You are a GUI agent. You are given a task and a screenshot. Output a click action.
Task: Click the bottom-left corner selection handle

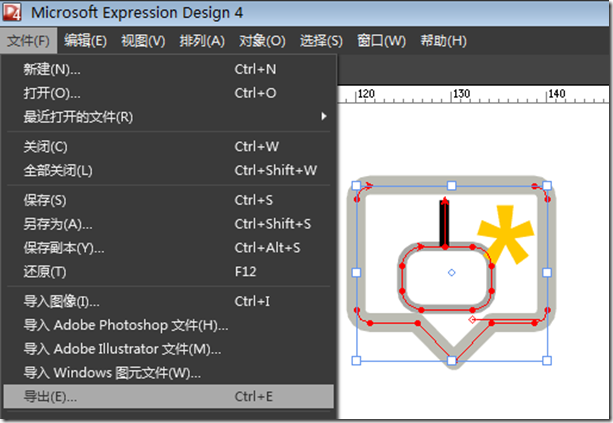[356, 360]
